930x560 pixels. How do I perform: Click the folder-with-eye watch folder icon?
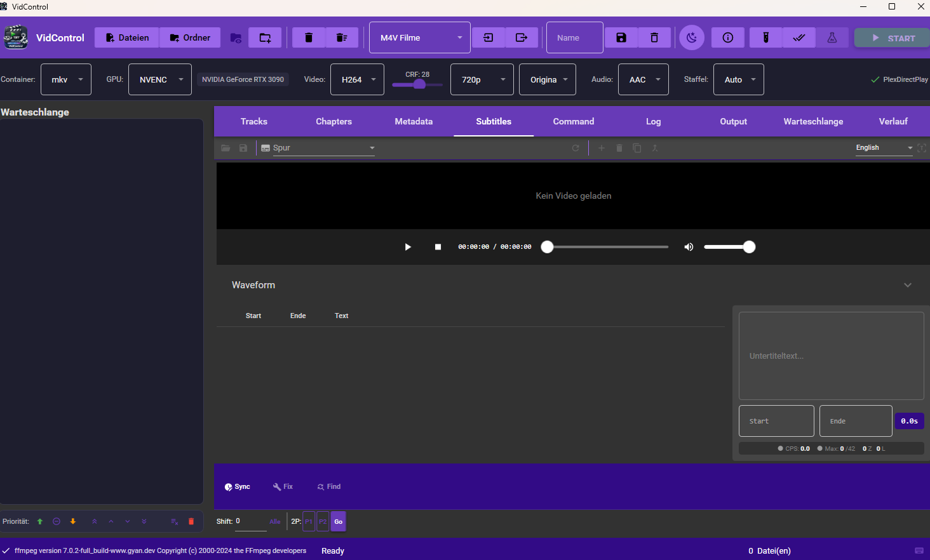point(236,38)
